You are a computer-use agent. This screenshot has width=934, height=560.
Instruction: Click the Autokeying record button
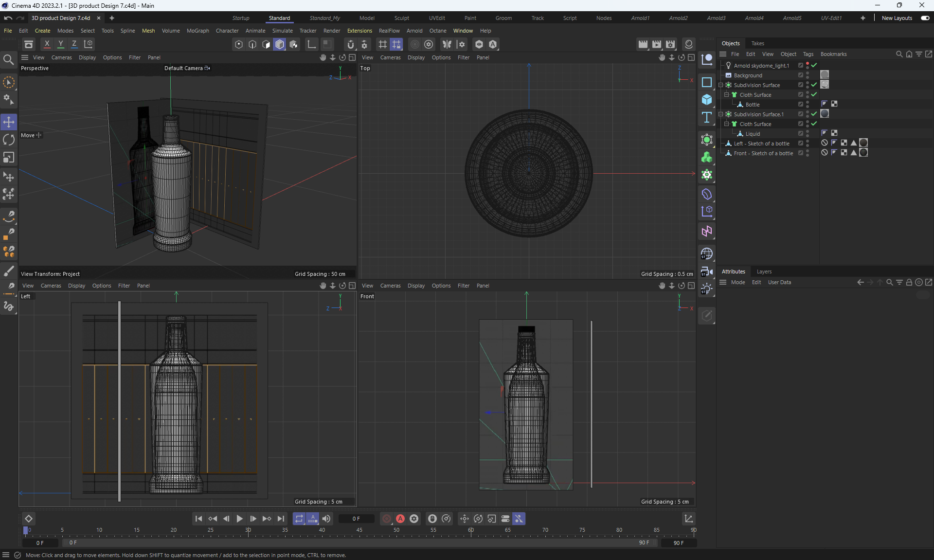tap(400, 519)
